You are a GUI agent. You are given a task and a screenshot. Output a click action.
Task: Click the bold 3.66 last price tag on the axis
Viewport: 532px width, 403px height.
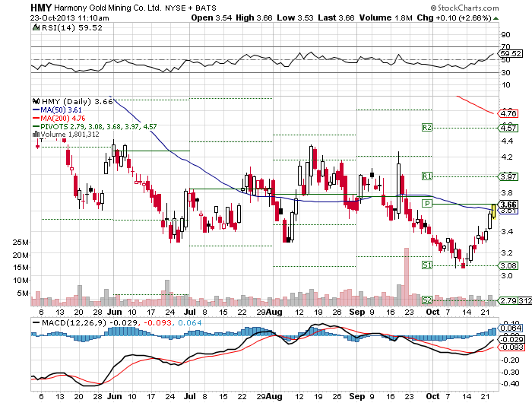[508, 205]
